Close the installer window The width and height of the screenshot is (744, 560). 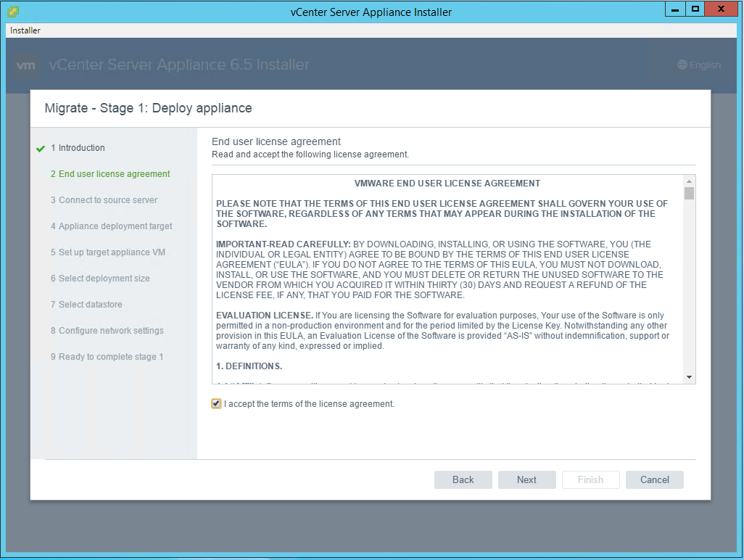(721, 9)
